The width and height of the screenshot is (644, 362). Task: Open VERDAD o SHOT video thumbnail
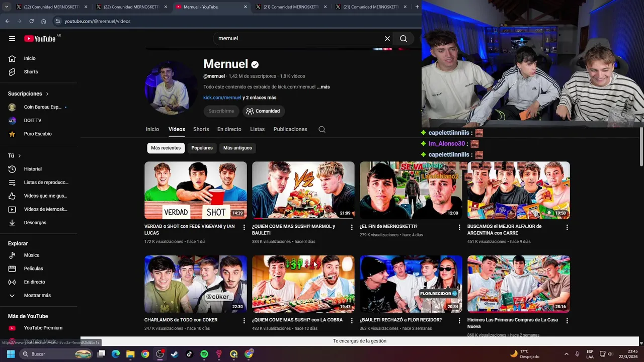(x=196, y=190)
